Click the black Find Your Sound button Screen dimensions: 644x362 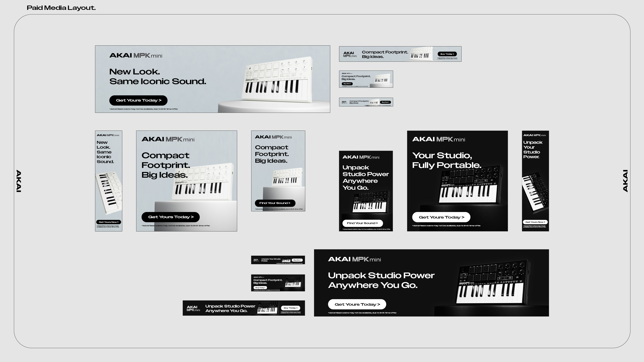click(275, 203)
